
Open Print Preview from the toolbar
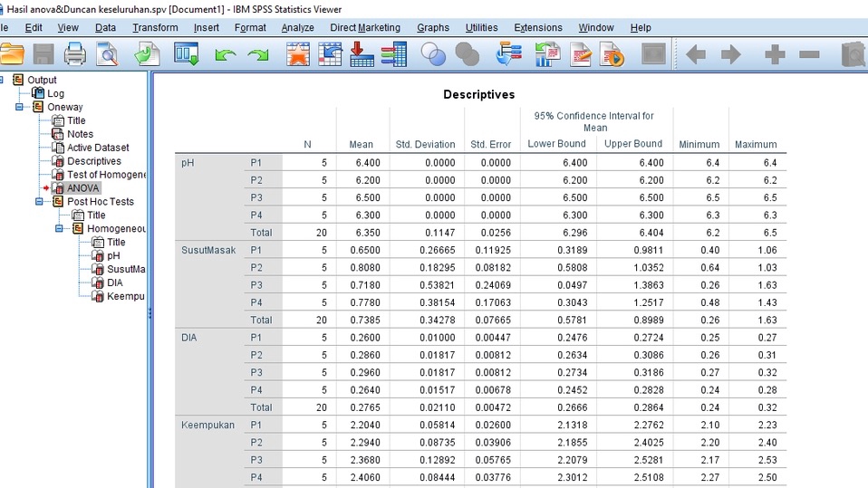pos(108,55)
